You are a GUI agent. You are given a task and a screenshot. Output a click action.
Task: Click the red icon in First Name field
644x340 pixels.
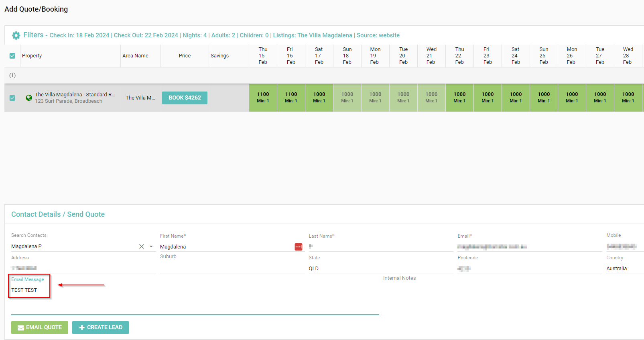coord(299,247)
